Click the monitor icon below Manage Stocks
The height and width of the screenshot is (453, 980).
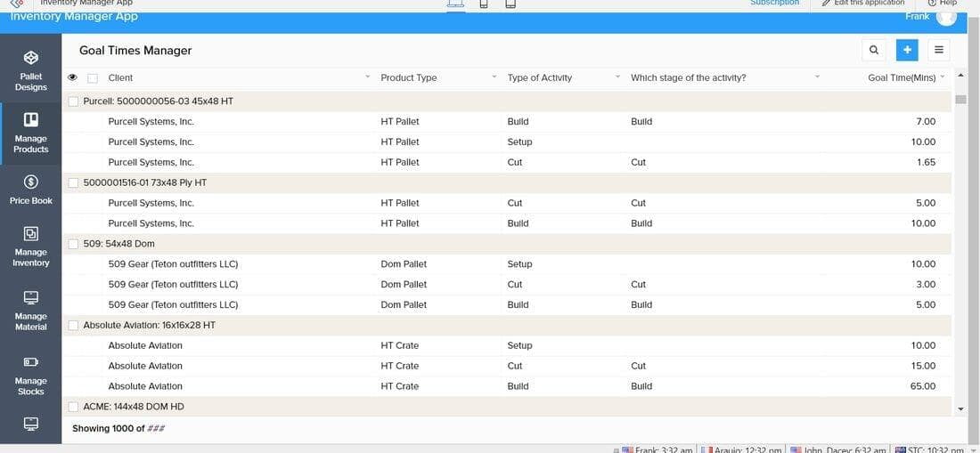(30, 425)
